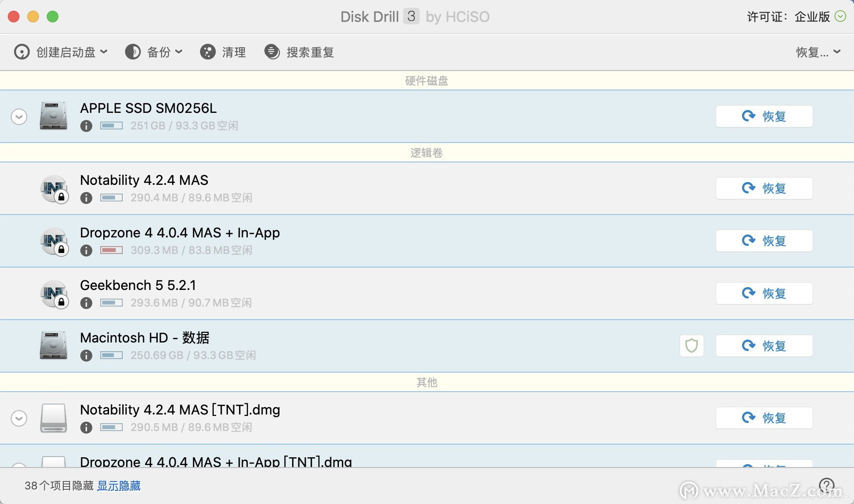This screenshot has height=504, width=854.
Task: Click the Notability [TNT].dmg usage bar
Action: pyautogui.click(x=111, y=427)
